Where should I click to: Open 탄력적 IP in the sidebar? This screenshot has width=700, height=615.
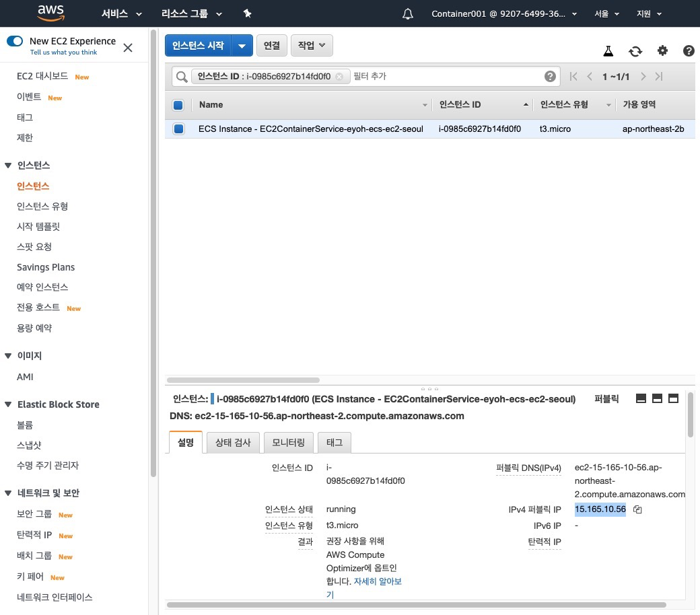tap(34, 535)
